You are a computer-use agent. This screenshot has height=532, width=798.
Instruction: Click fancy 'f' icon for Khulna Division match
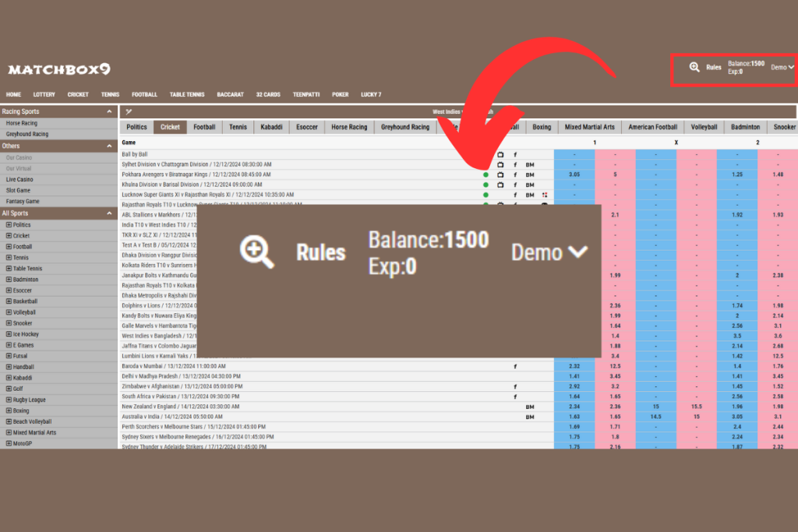point(515,185)
